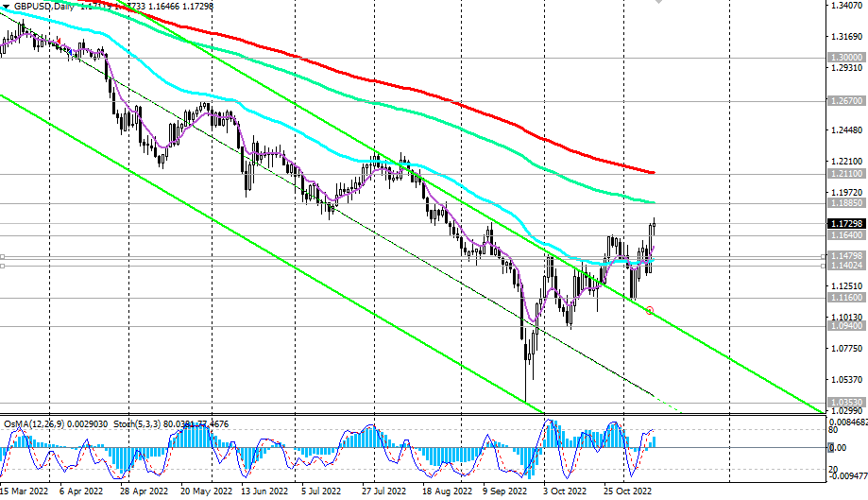The width and height of the screenshot is (868, 500).
Task: Click the 13 Jun 2022 date label
Action: 264,491
